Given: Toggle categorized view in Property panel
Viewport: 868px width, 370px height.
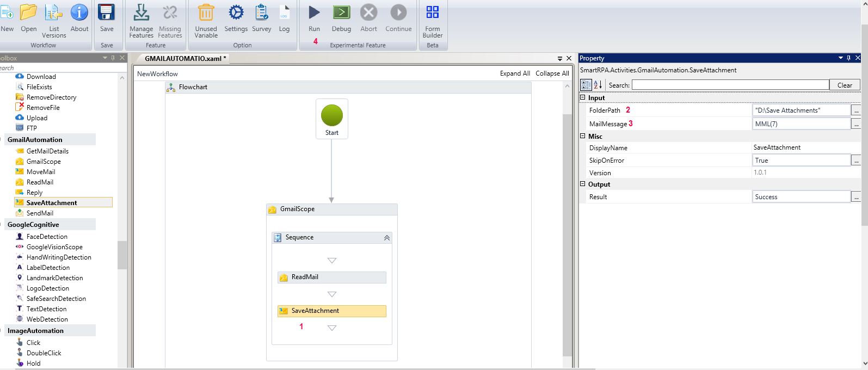Looking at the screenshot, I should (x=586, y=85).
